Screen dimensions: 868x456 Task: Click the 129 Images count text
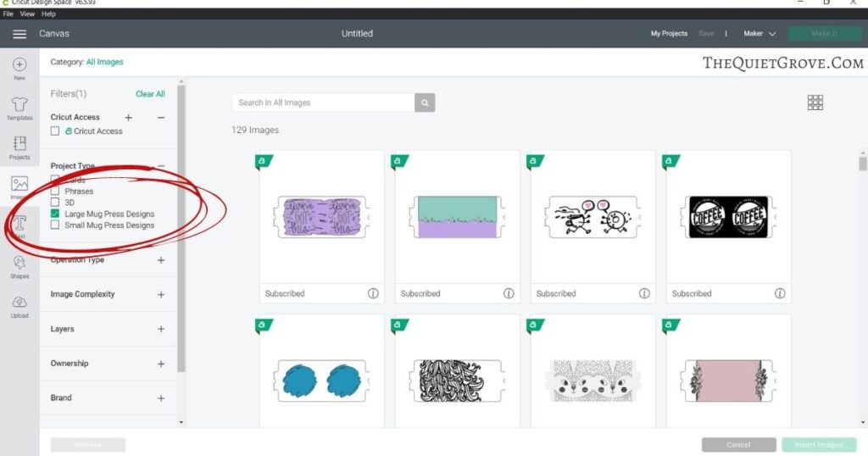click(255, 130)
